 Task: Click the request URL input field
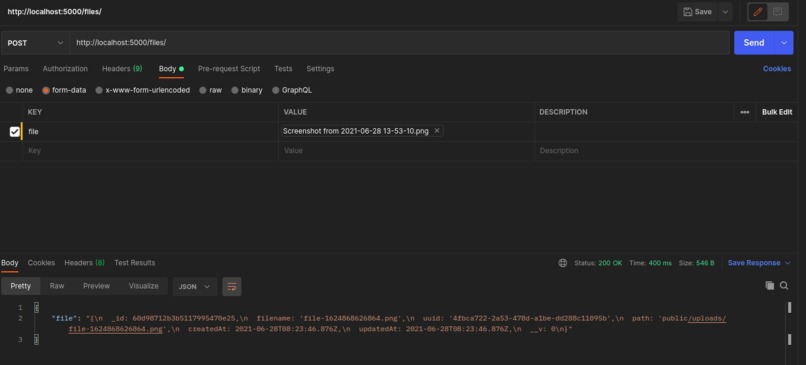point(399,43)
